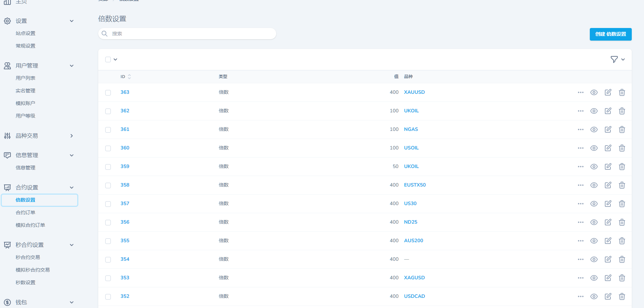Screen dimensions: 644x308
Task: Open the XAUUSD symbol link
Action: click(x=414, y=92)
